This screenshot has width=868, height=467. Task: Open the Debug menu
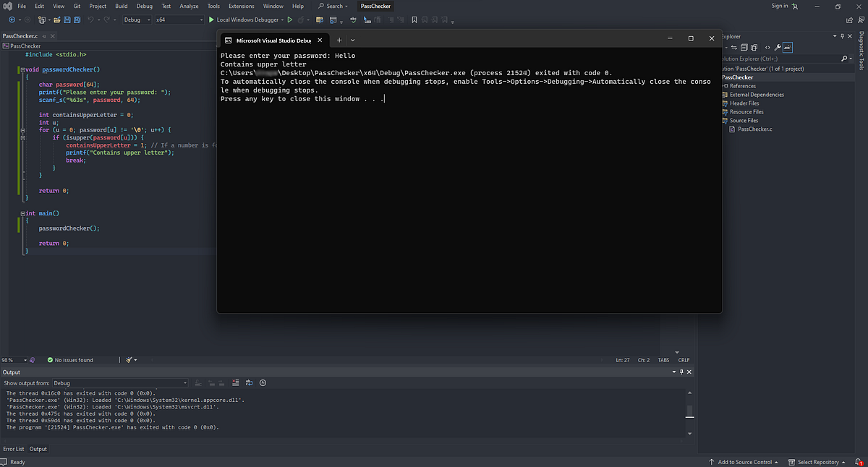click(x=144, y=6)
